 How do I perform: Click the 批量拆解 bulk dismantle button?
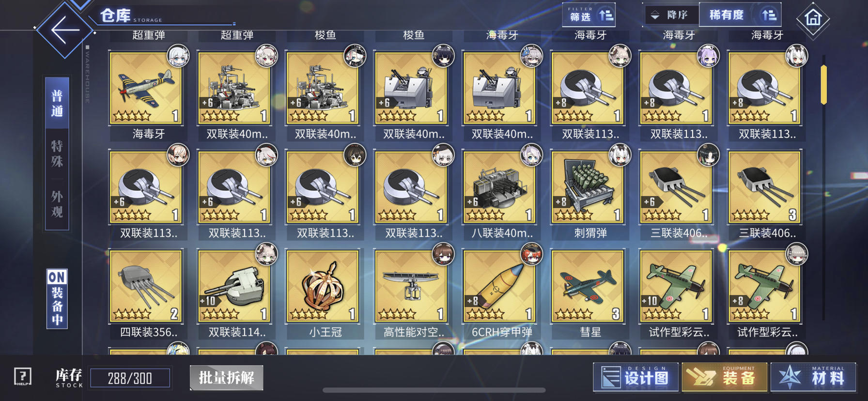[227, 378]
